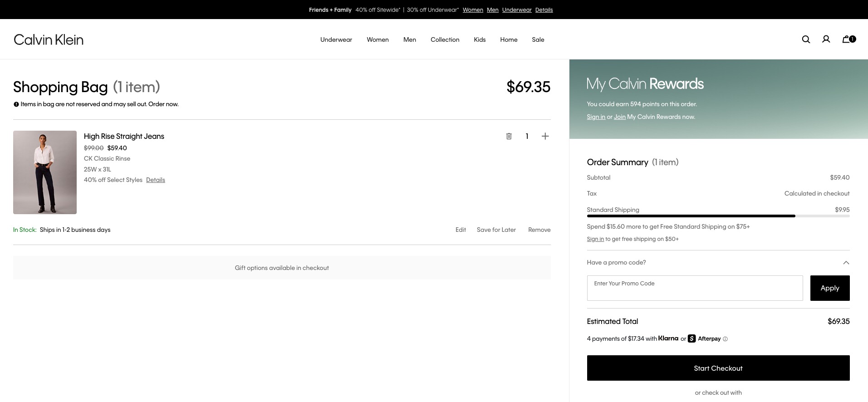Increase jeans quantity with plus icon
Screen dimensions: 868x402
(545, 136)
